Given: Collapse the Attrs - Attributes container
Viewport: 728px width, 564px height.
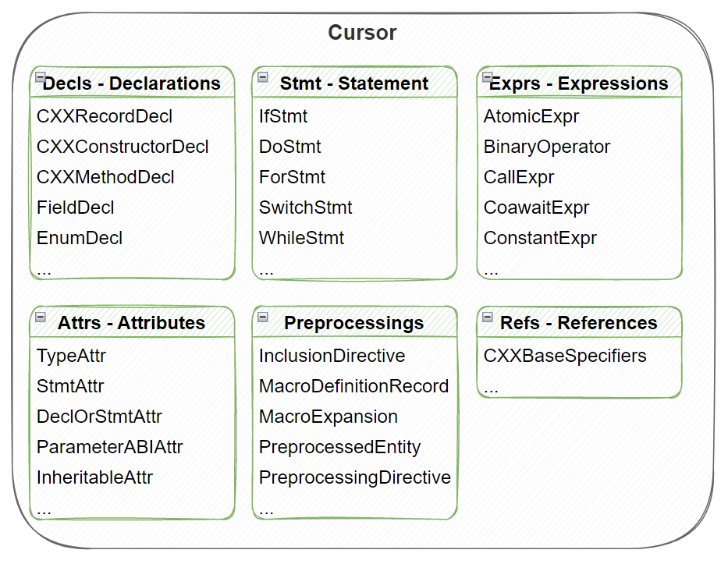Looking at the screenshot, I should coord(41,317).
